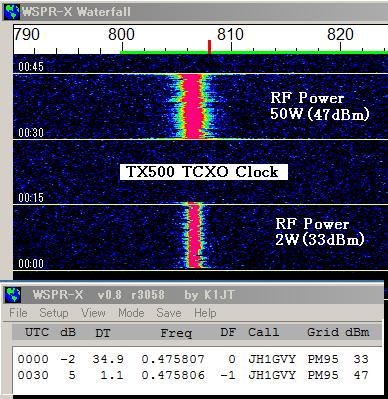Open the Help menu
388x399 pixels.
click(205, 313)
